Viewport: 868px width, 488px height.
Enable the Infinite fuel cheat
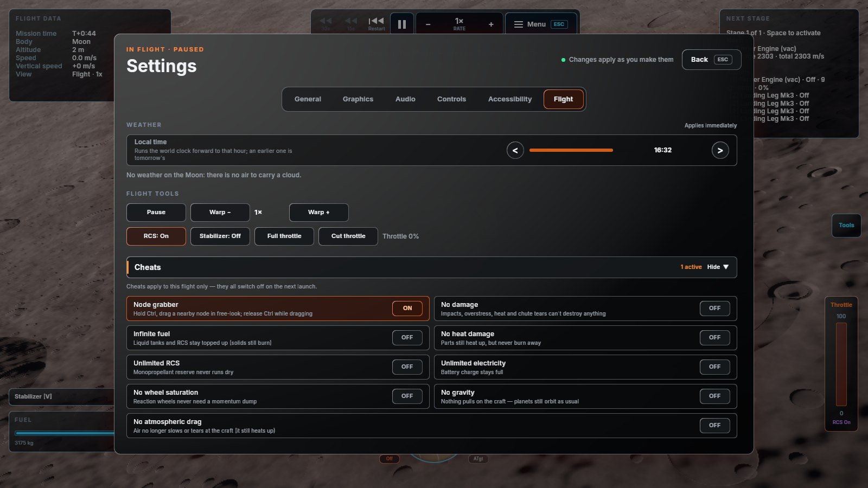407,338
